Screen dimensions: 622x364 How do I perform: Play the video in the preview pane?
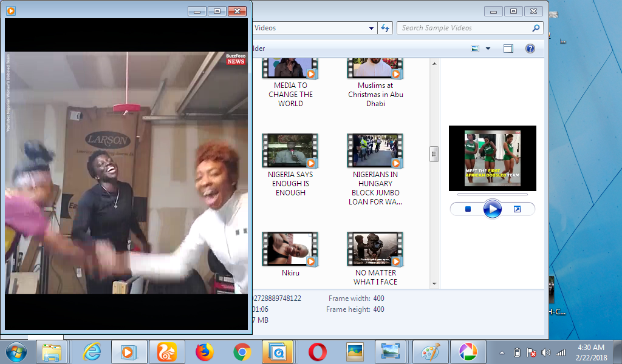(493, 209)
